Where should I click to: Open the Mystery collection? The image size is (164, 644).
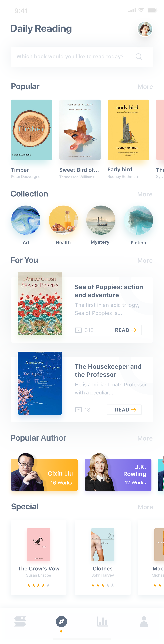click(x=101, y=220)
